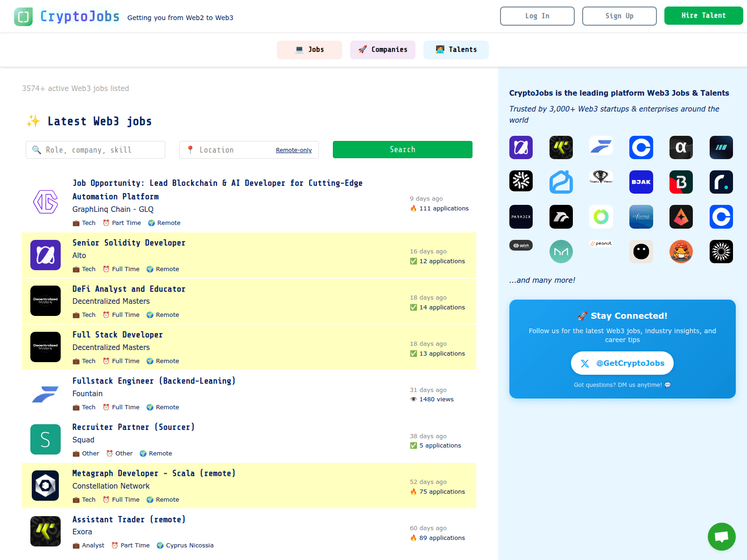Image resolution: width=747 pixels, height=560 pixels.
Task: Click the '75 applications' text
Action: pos(442,492)
